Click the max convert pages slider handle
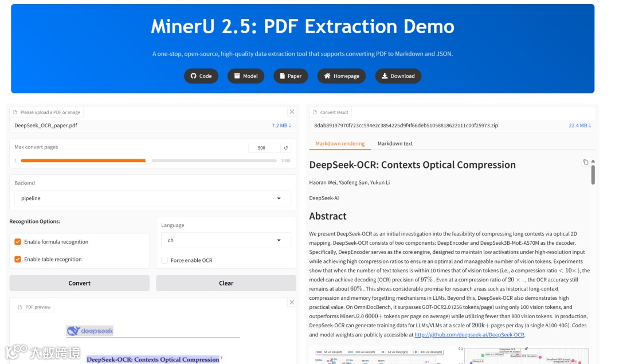Screen dimensions: 619x364 (x=148, y=161)
